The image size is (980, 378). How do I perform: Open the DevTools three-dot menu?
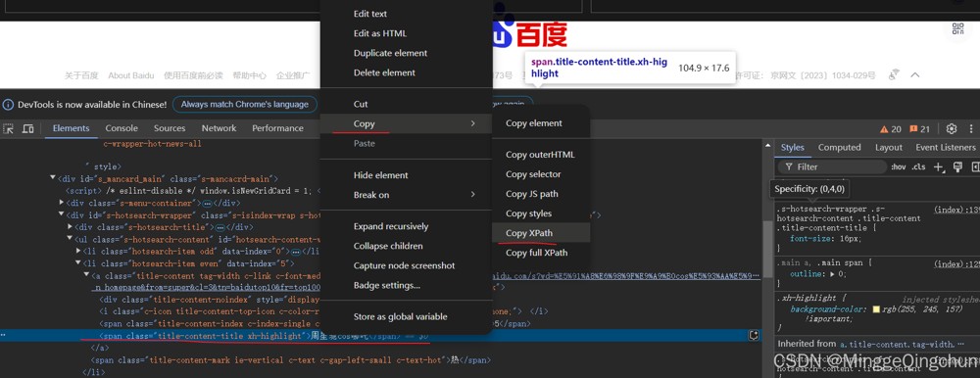971,128
